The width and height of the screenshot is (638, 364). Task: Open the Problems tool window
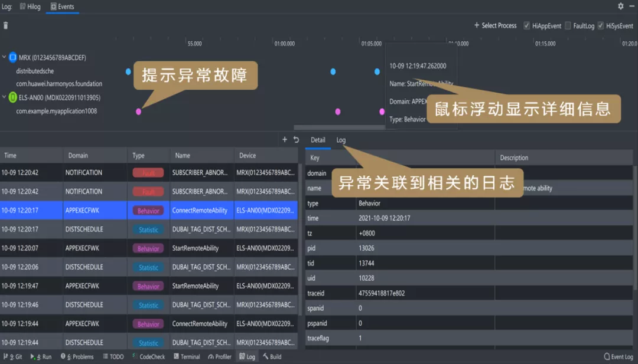pos(77,357)
